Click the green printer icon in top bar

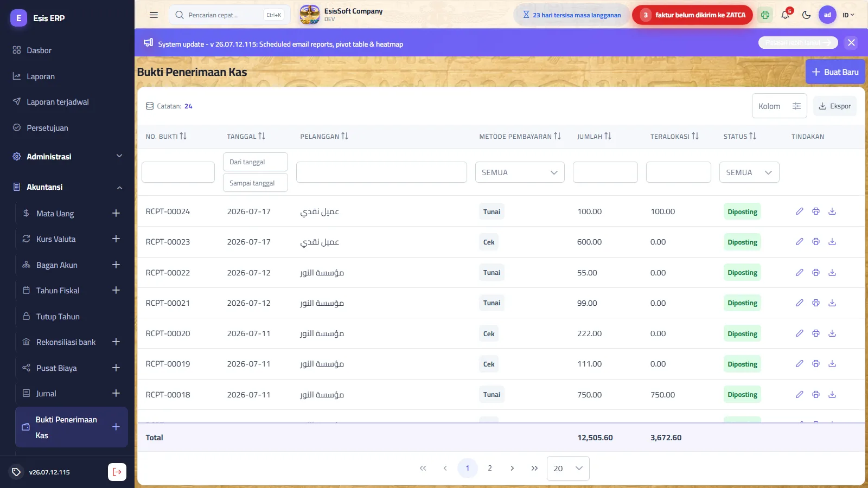[765, 15]
